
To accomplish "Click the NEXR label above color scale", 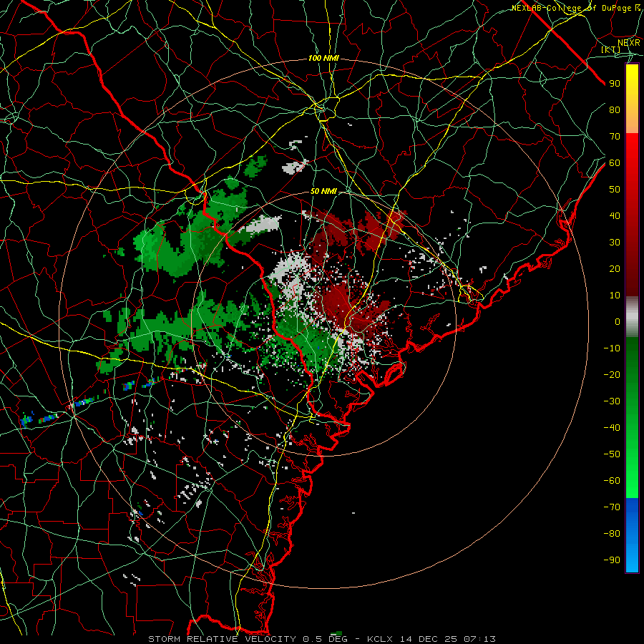I will point(628,43).
